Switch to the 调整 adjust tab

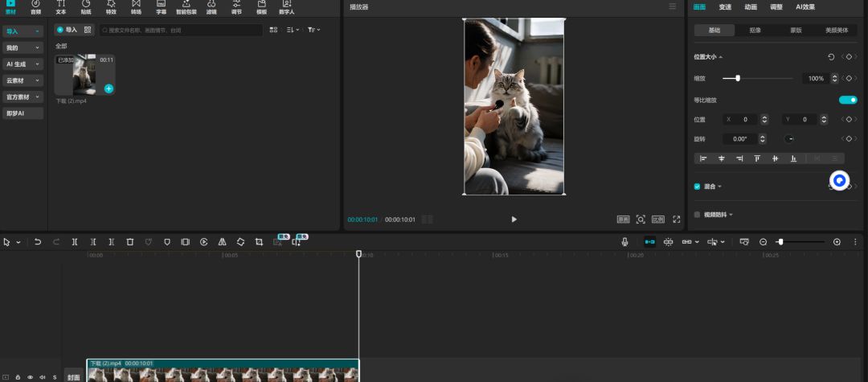(776, 7)
